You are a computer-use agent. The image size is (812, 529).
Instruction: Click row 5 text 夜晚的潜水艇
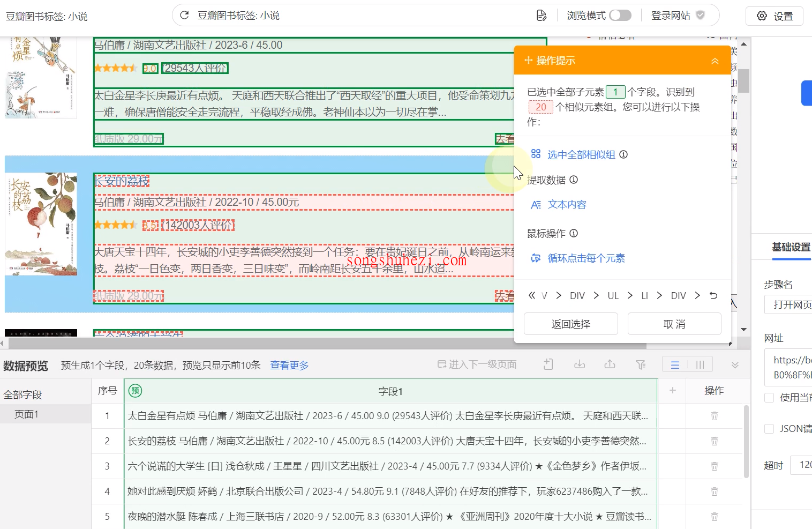click(x=156, y=517)
